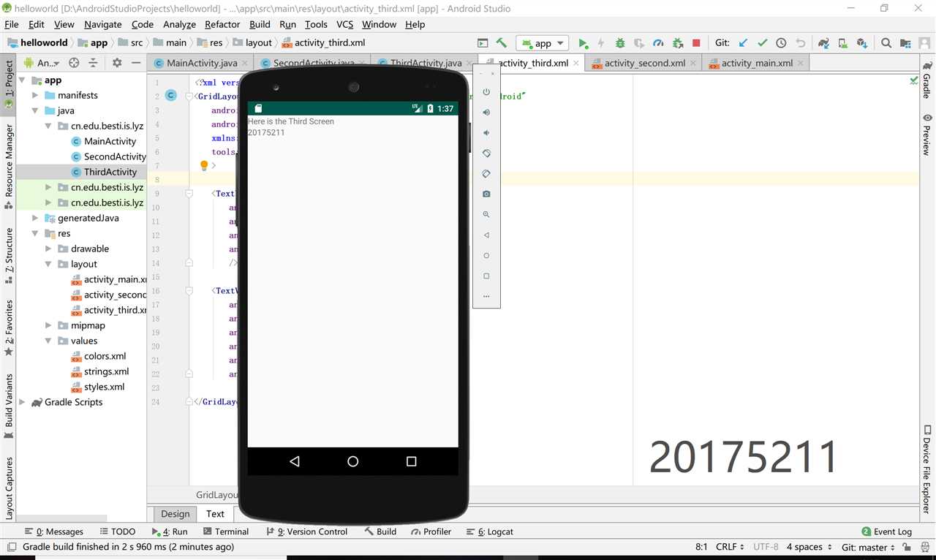
Task: Open the VCS menu
Action: pos(344,24)
